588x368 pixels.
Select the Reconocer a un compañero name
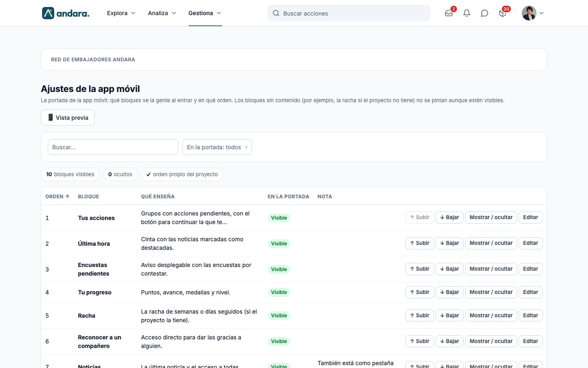100,342
